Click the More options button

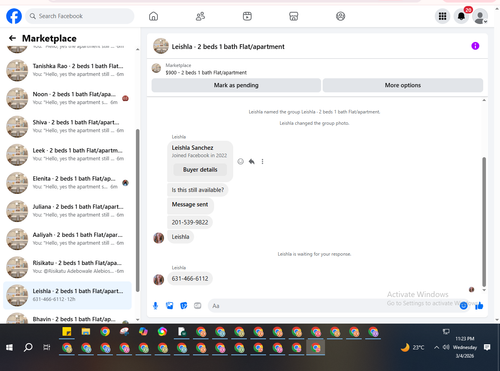[x=403, y=85]
